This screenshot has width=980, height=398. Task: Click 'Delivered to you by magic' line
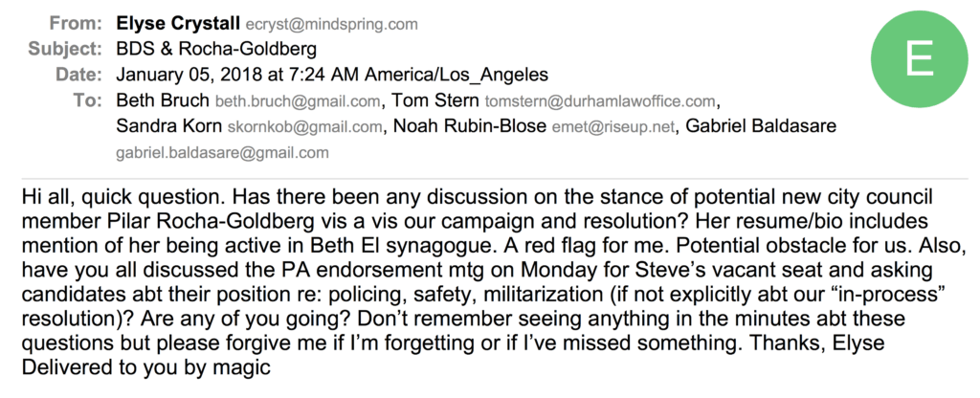tap(146, 367)
